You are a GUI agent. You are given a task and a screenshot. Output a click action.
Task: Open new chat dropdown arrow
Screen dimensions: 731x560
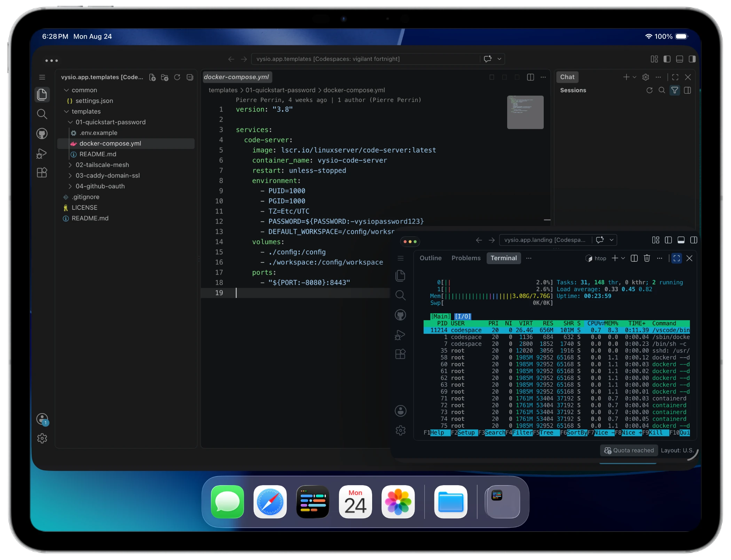(635, 77)
